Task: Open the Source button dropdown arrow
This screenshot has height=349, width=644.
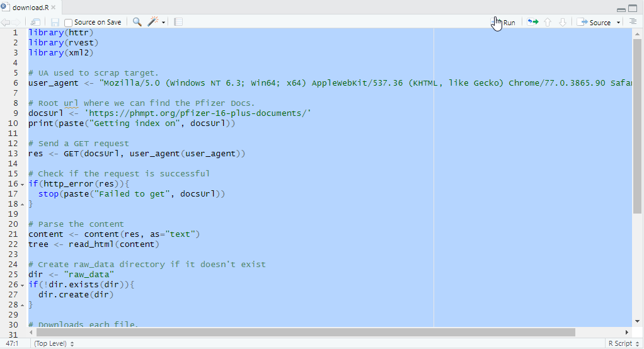Action: (x=619, y=23)
